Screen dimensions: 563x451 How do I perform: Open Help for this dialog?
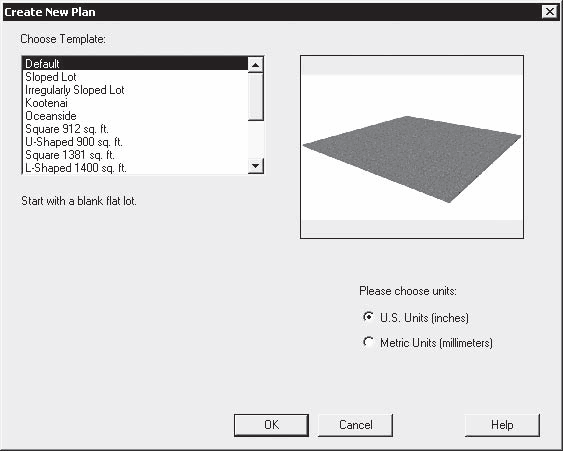click(x=502, y=425)
